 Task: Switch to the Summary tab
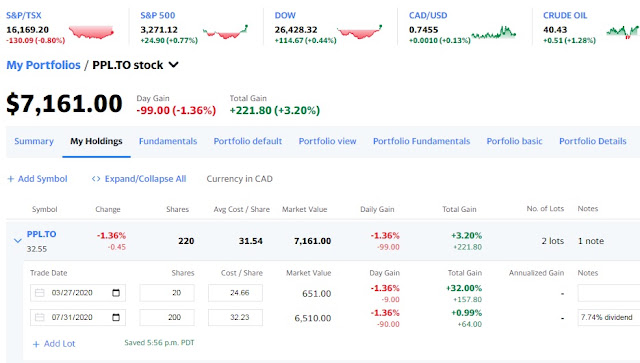coord(34,141)
